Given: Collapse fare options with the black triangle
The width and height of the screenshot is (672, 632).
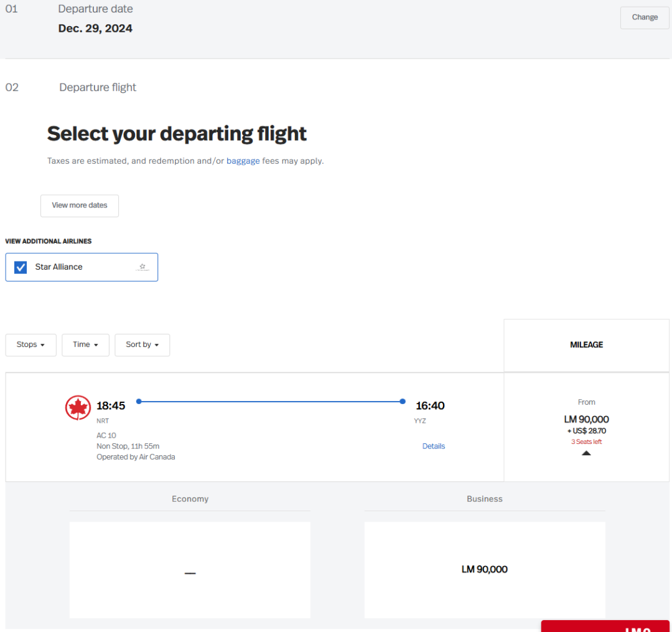Looking at the screenshot, I should 586,453.
